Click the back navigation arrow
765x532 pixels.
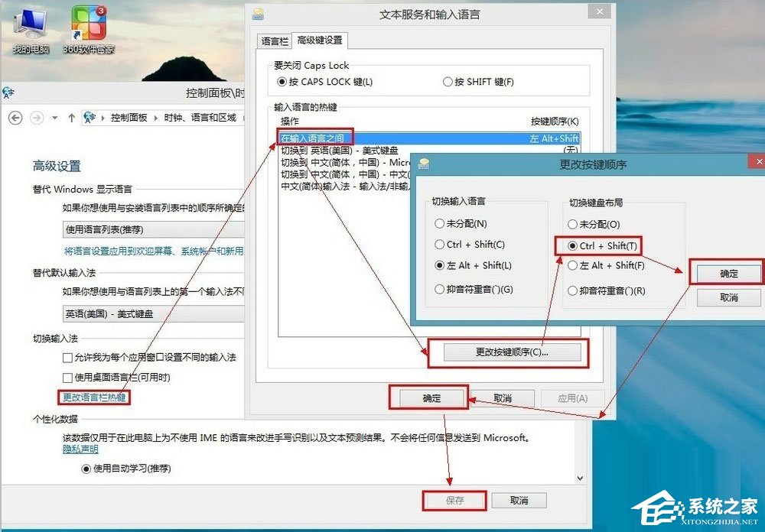pyautogui.click(x=15, y=119)
